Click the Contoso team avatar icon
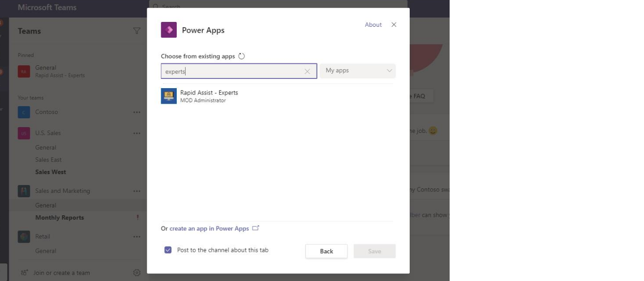 point(24,112)
